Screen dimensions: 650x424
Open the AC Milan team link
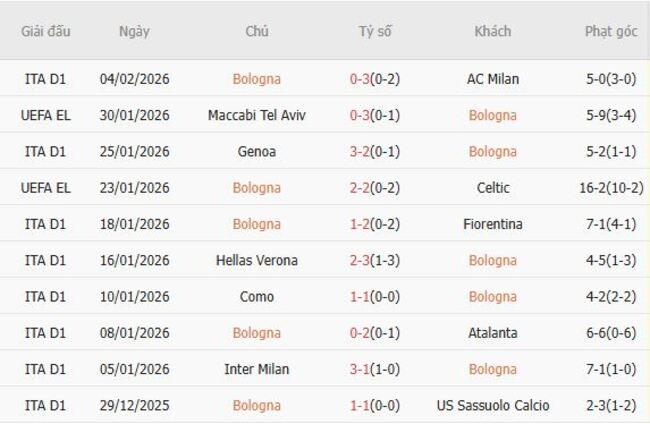(492, 79)
